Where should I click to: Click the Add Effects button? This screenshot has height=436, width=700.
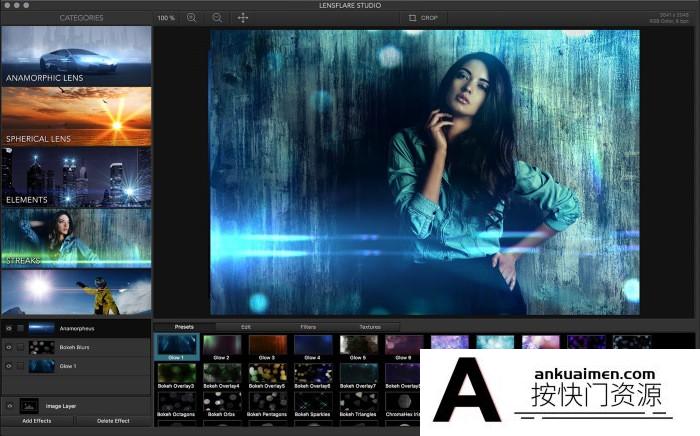37,421
